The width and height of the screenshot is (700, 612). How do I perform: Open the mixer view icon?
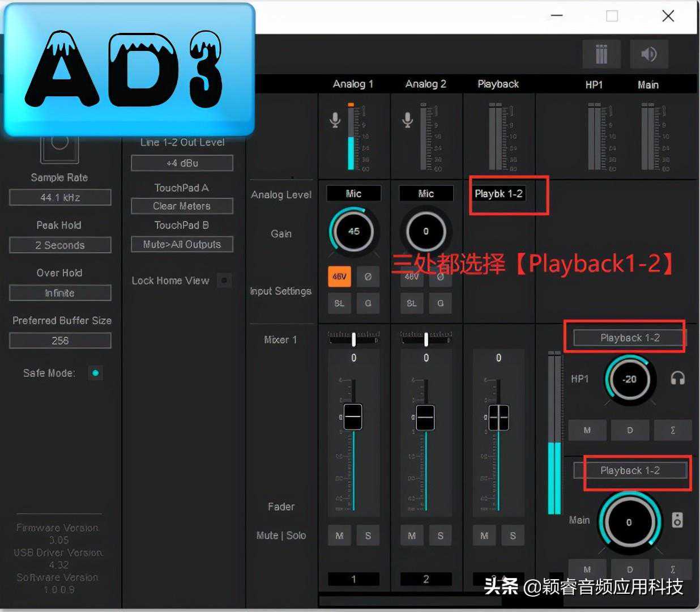[601, 54]
